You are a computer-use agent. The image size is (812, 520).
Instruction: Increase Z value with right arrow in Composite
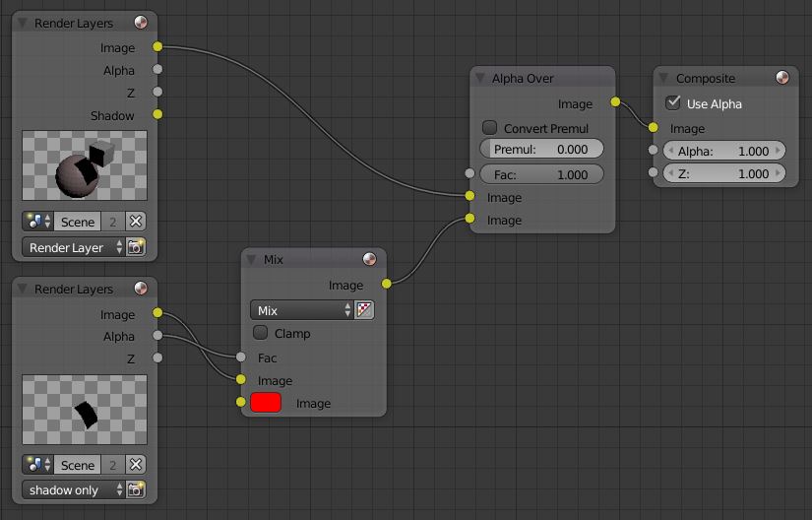click(x=778, y=173)
